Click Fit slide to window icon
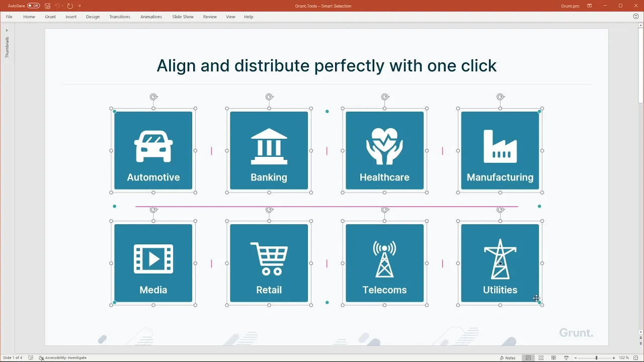Viewport: 644px width, 362px height. (x=636, y=357)
